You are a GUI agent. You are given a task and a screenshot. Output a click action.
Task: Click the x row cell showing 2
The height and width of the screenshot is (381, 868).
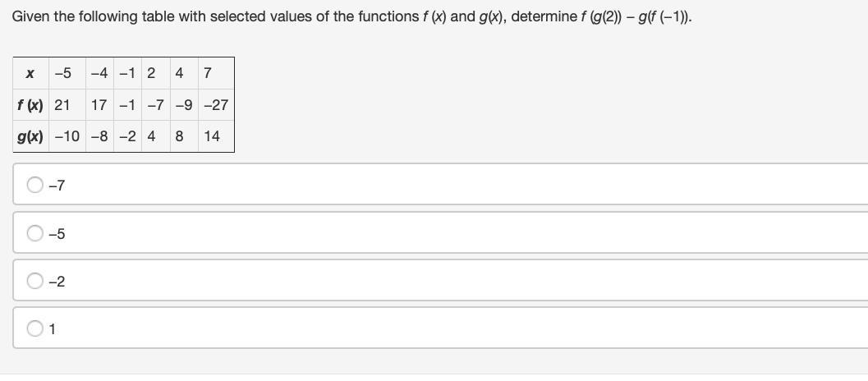(151, 73)
